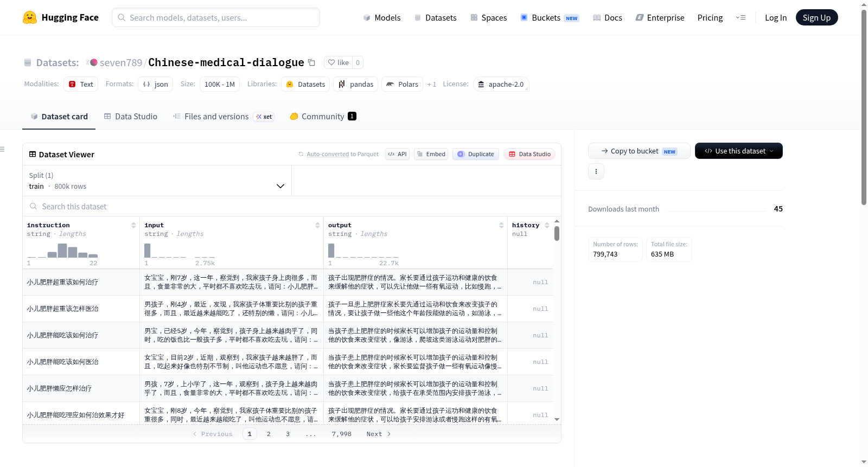
Task: Expand the Use this dataset dropdown
Action: click(x=738, y=151)
